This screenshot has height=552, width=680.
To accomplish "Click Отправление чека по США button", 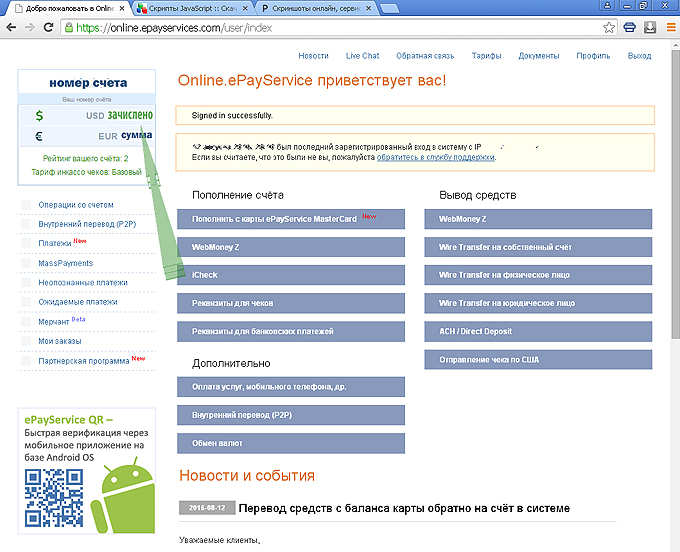I will coord(538,359).
